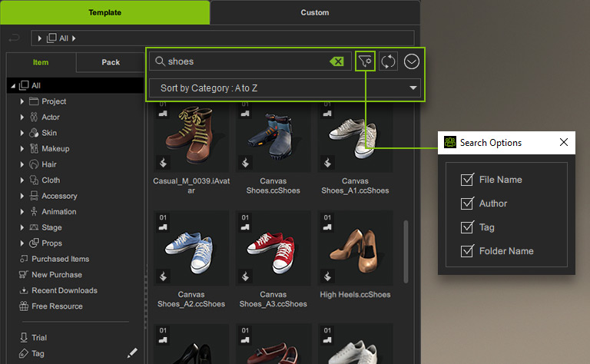Viewport: 590px width, 364px height.
Task: Select the blue Canvas Shoes_A2.ccShoes thumbnail
Action: [191, 248]
